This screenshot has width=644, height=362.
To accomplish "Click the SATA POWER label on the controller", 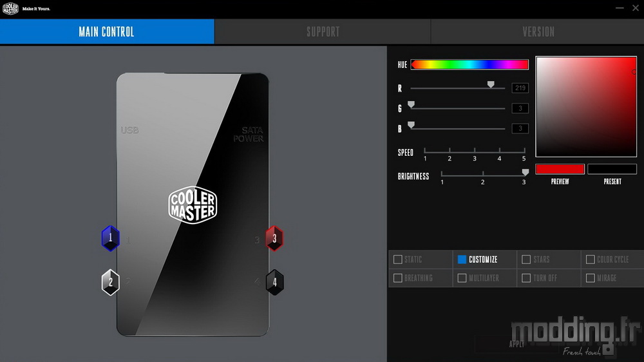I will pyautogui.click(x=249, y=135).
